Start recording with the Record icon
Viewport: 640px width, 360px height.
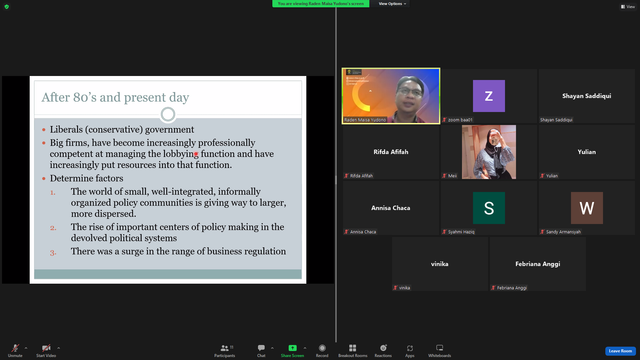click(322, 348)
